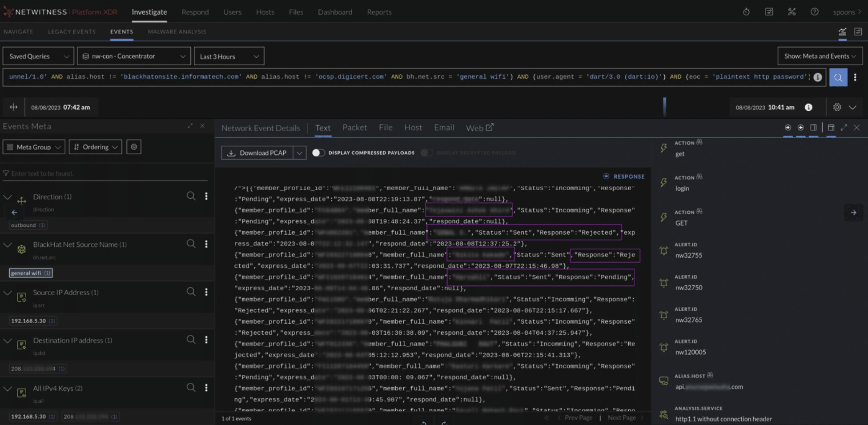Toggle the Response payload indicator
The width and height of the screenshot is (868, 425).
pos(606,176)
